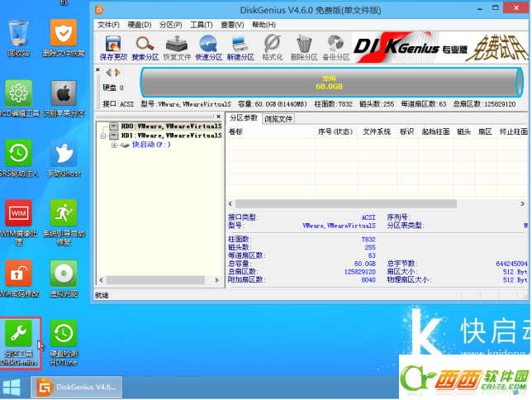The image size is (532, 400).
Task: Click the 文件系统 column header
Action: click(377, 131)
